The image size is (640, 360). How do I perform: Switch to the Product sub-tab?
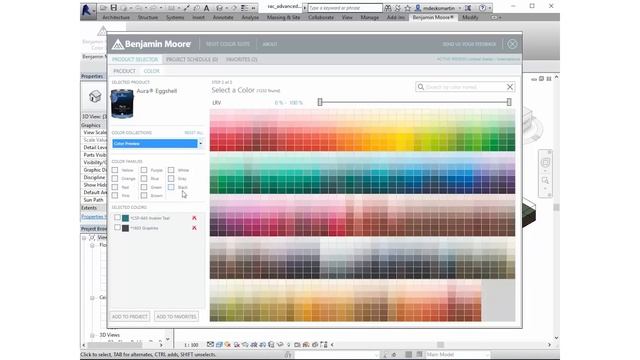click(124, 71)
